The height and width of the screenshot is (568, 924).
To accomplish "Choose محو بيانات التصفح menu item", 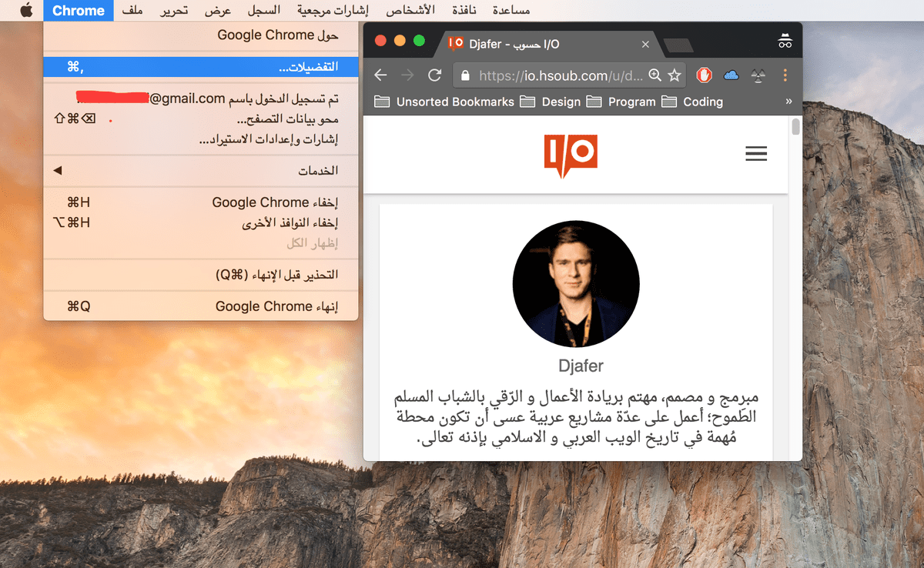I will coord(199,120).
